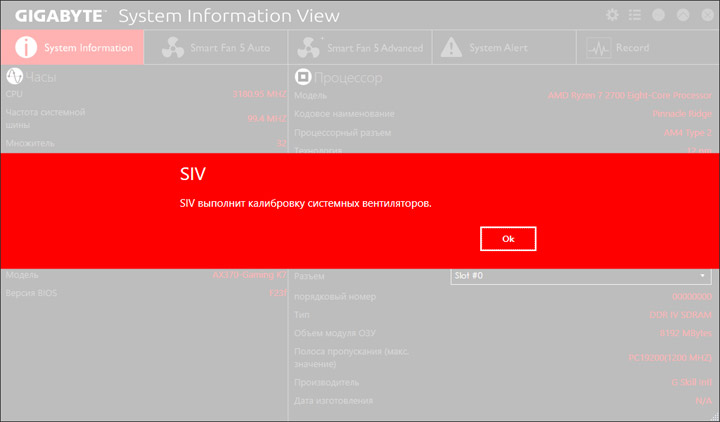
Task: Close the System Information View window
Action: coord(708,15)
